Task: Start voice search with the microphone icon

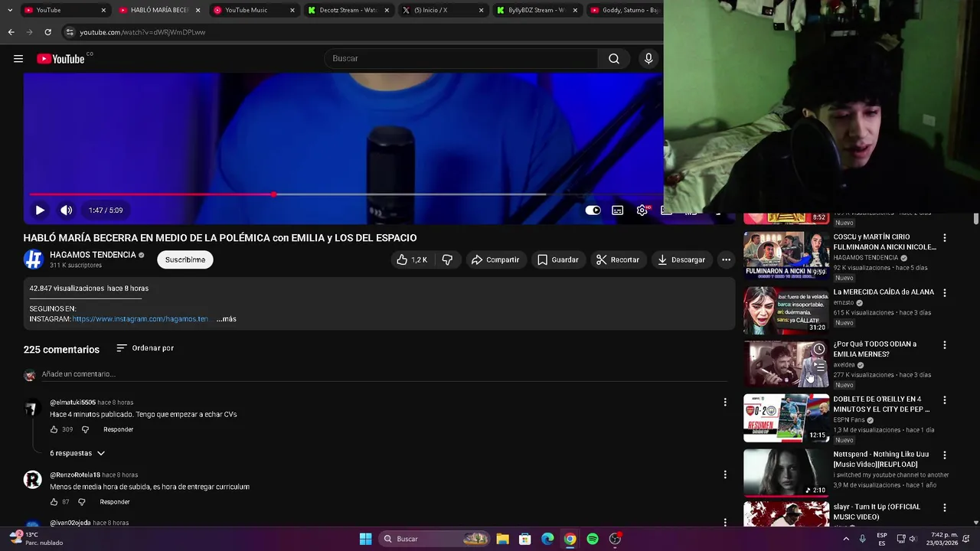Action: 648,59
